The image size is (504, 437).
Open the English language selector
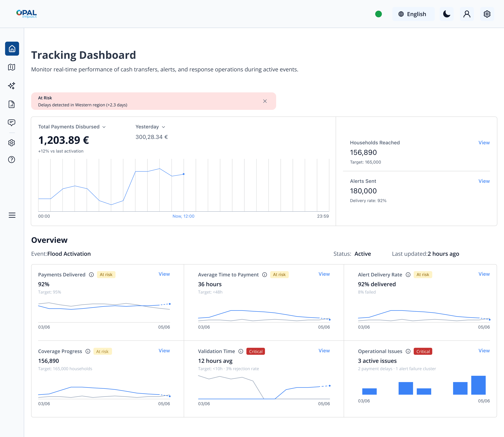(413, 14)
